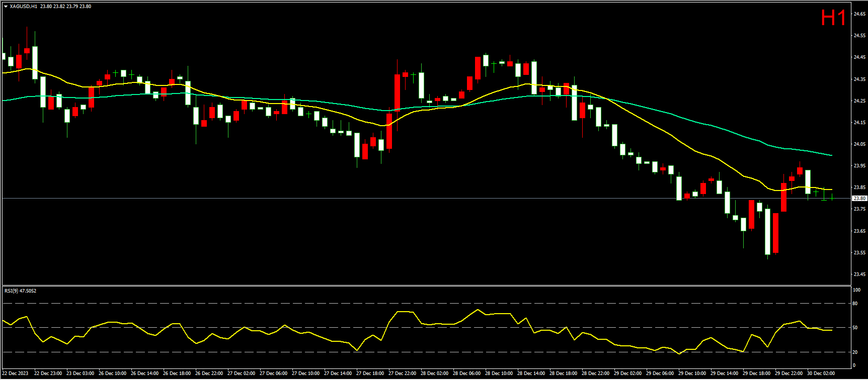The image size is (868, 380).
Task: Click the RSI scale value 100
Action: point(856,290)
